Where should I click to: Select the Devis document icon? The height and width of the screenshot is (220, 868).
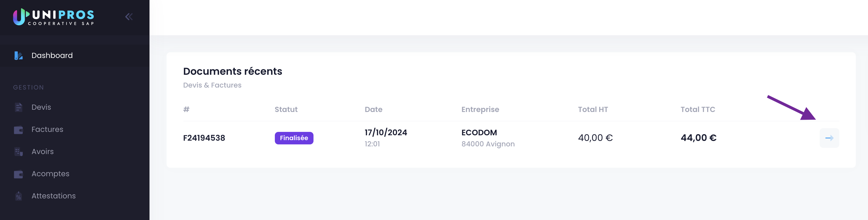pos(18,107)
